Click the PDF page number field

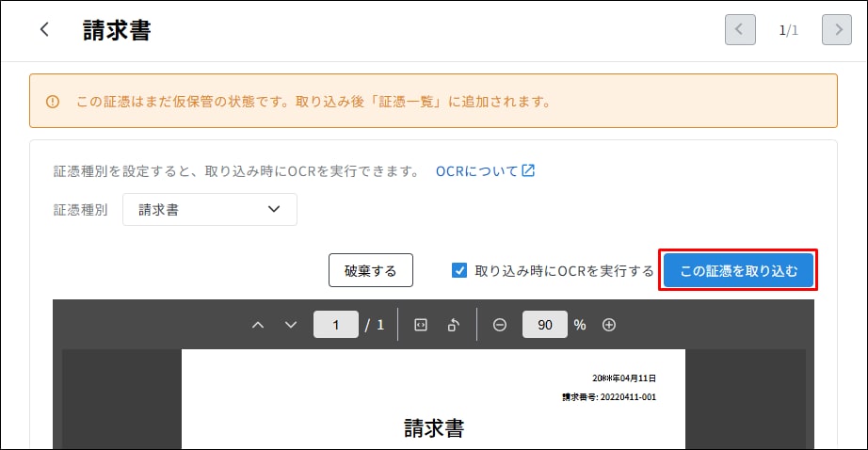[x=335, y=325]
